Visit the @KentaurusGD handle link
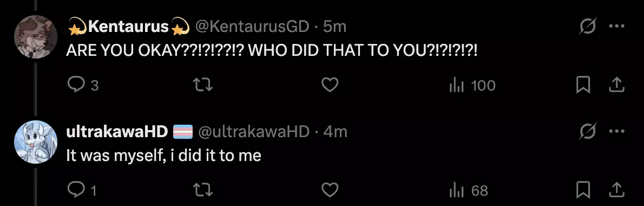This screenshot has width=644, height=206. pyautogui.click(x=251, y=27)
